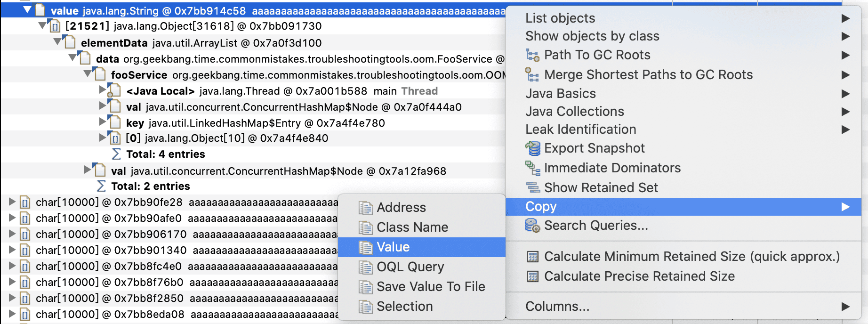Click the Show Retained Set icon
The image size is (868, 324).
pos(532,188)
